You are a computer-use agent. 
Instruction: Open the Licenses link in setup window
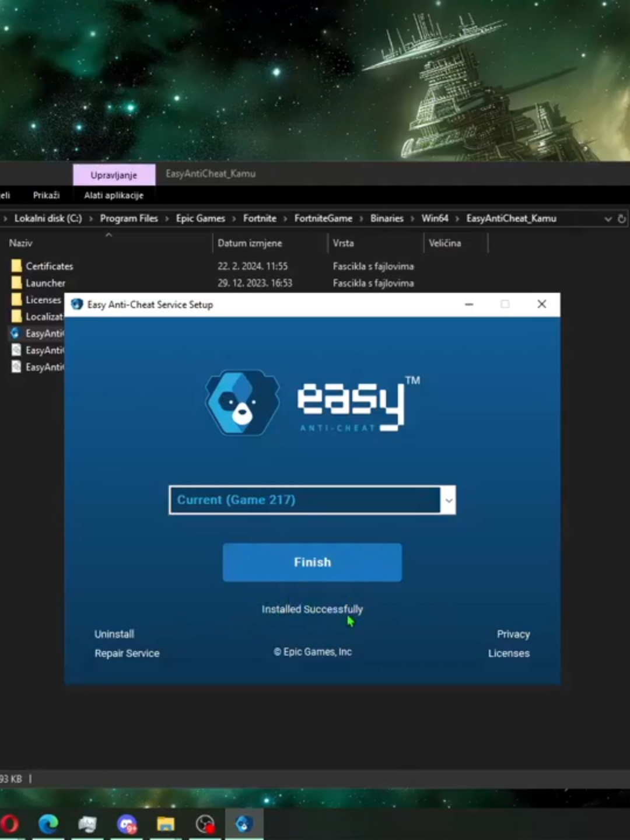509,653
